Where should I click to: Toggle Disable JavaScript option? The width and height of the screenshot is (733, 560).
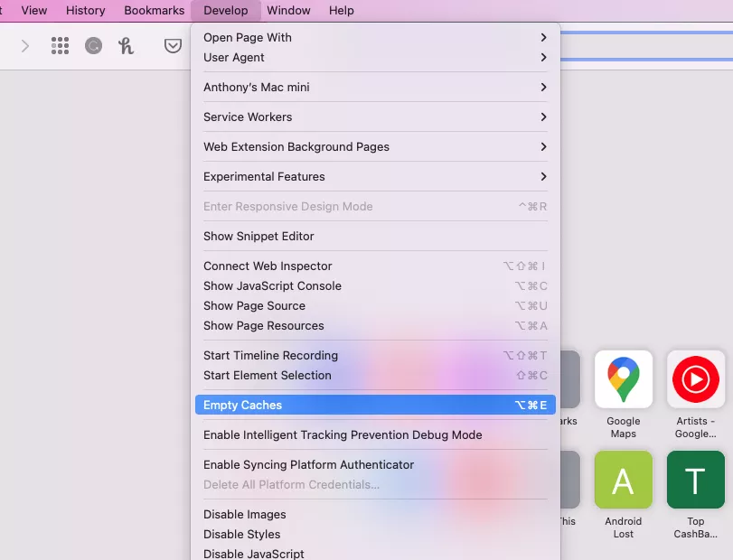[x=254, y=554]
